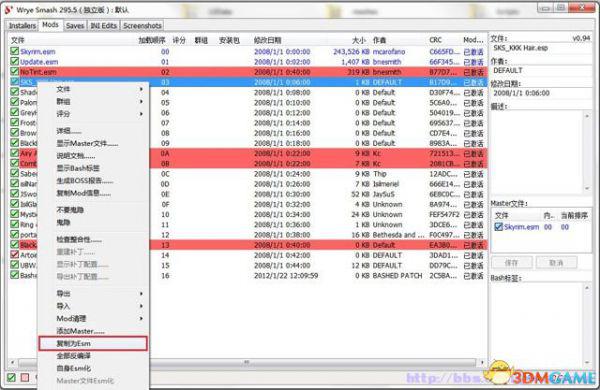Image resolution: width=600 pixels, height=390 pixels.
Task: Select 复制为Esm from context menu
Action: (x=93, y=343)
